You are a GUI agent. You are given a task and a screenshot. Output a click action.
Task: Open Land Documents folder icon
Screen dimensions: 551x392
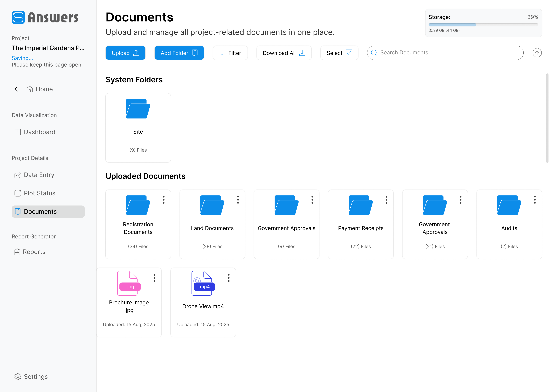tap(212, 205)
